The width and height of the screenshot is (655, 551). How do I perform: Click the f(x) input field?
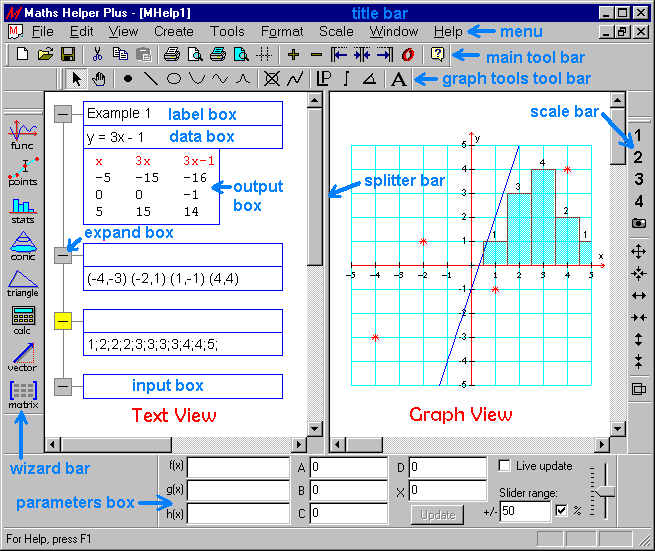(x=239, y=467)
